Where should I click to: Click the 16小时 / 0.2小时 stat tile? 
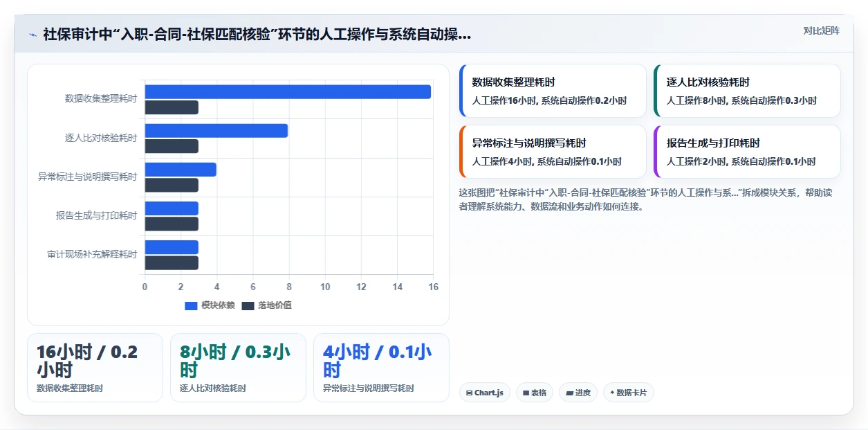pyautogui.click(x=95, y=368)
